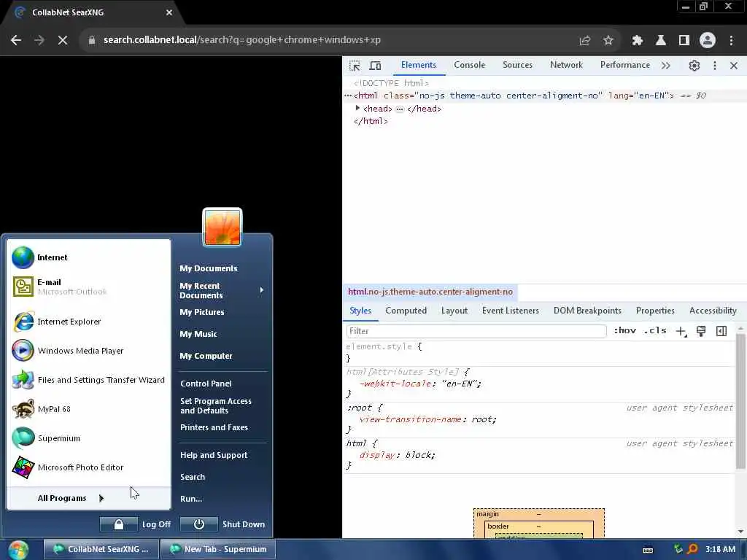Click the Shut Down button
Screen dimensions: 747x560
coord(222,524)
